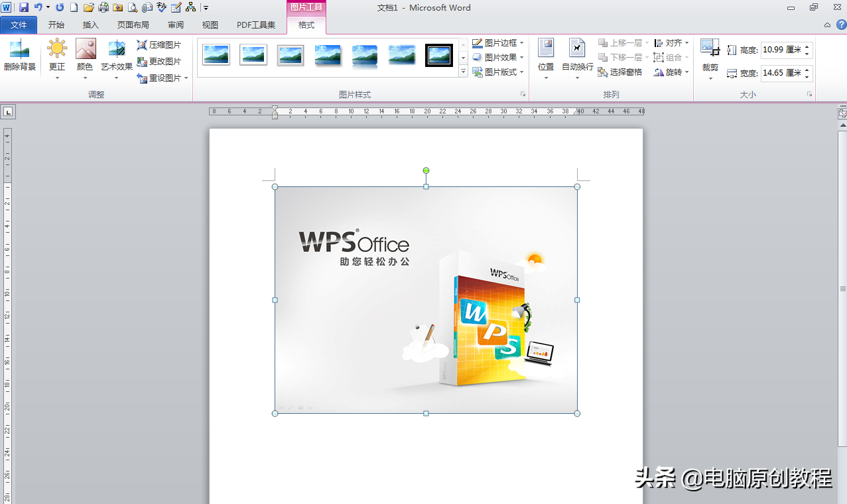This screenshot has height=504, width=847.
Task: Undo the last action
Action: tap(38, 7)
